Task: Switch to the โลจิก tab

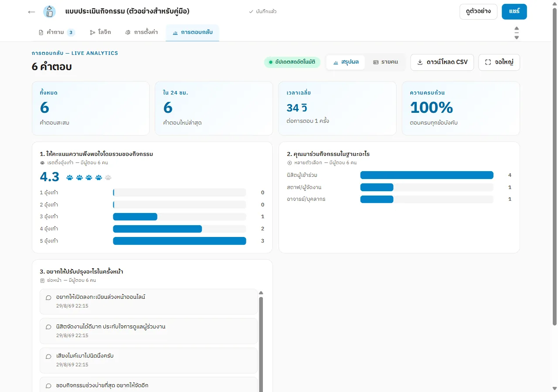Action: point(100,32)
